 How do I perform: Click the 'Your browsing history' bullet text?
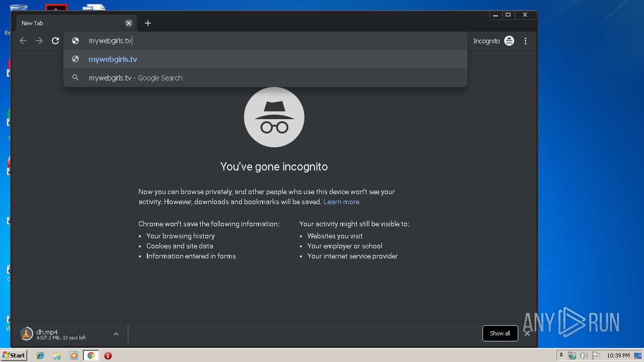click(x=181, y=236)
